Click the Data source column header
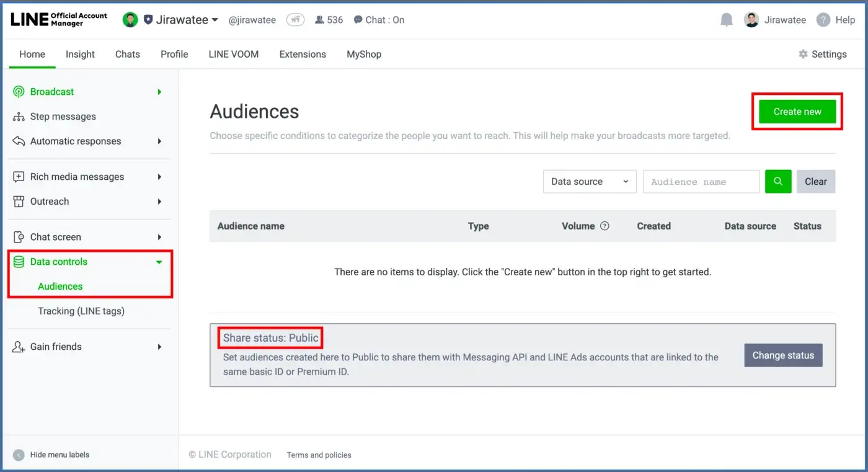Image resolution: width=868 pixels, height=472 pixels. (750, 226)
